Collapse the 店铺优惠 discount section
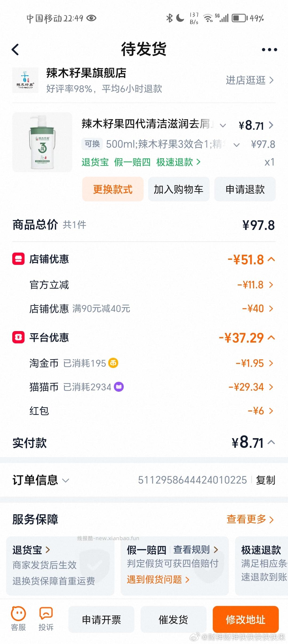The width and height of the screenshot is (288, 644). click(271, 260)
